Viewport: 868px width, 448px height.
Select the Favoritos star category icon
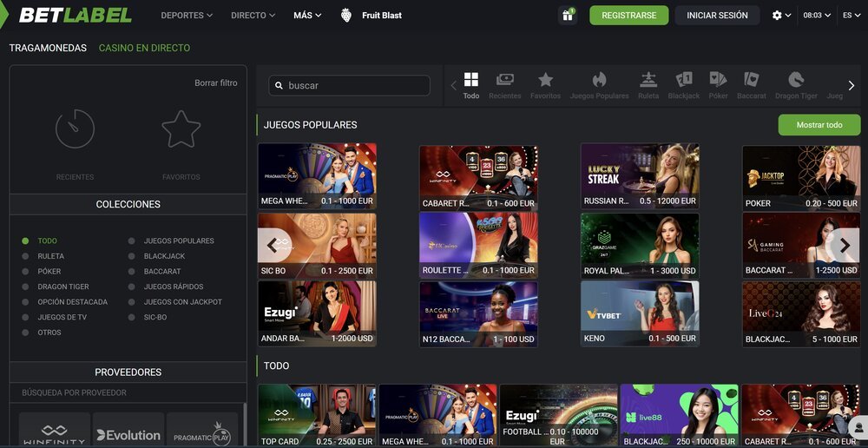545,80
